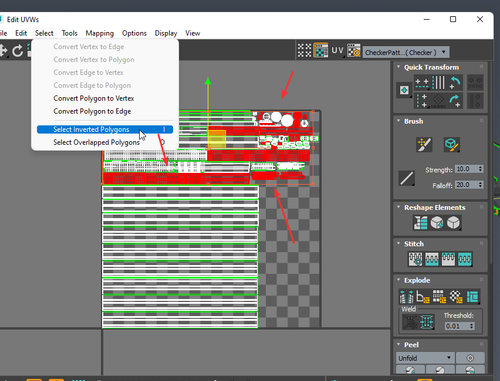Toggle the multi-tile checker view icon
Viewport: 500px width, 381px height.
pos(304,50)
